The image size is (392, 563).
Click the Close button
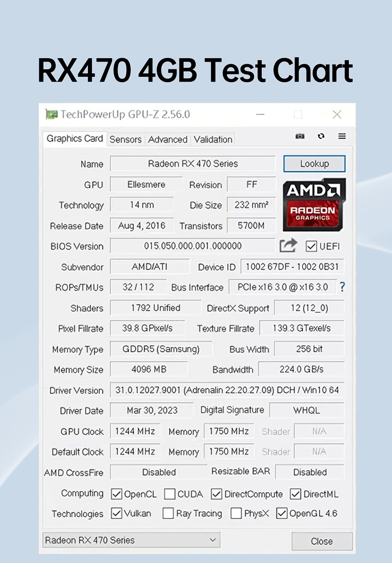322,541
